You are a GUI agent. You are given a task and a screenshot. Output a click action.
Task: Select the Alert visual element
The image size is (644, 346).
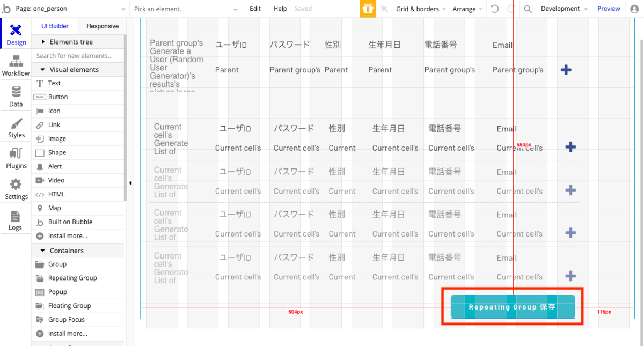78,167
